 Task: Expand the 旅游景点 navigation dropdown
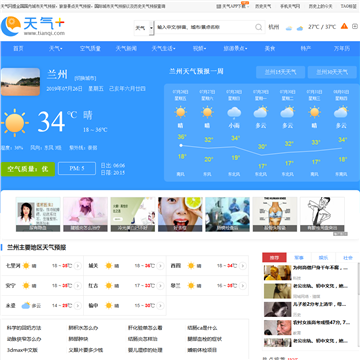tap(235, 49)
